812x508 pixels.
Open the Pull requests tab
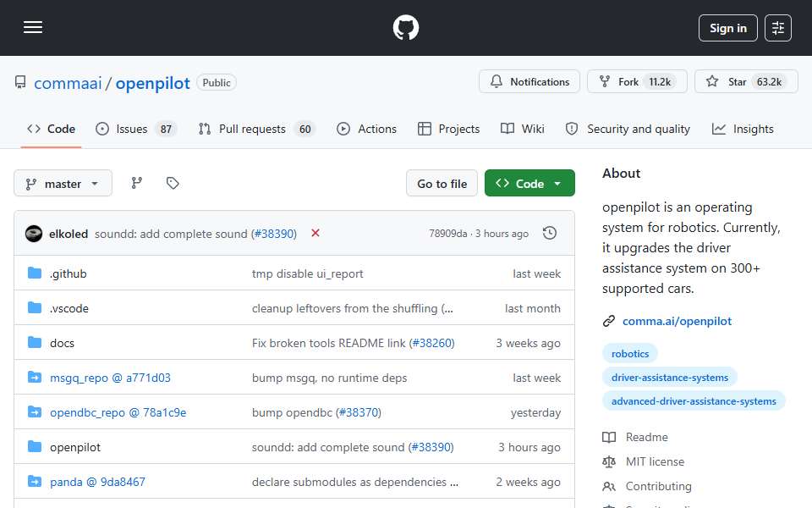[x=257, y=129]
